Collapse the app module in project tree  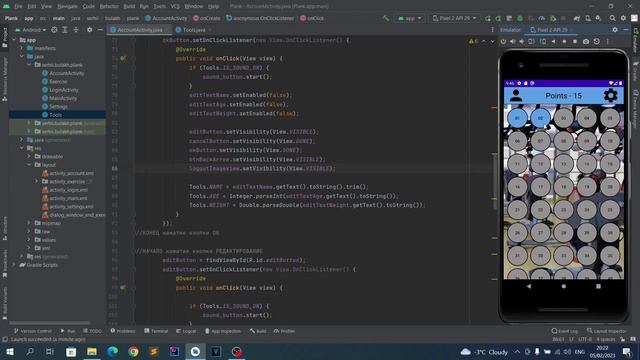[15, 40]
